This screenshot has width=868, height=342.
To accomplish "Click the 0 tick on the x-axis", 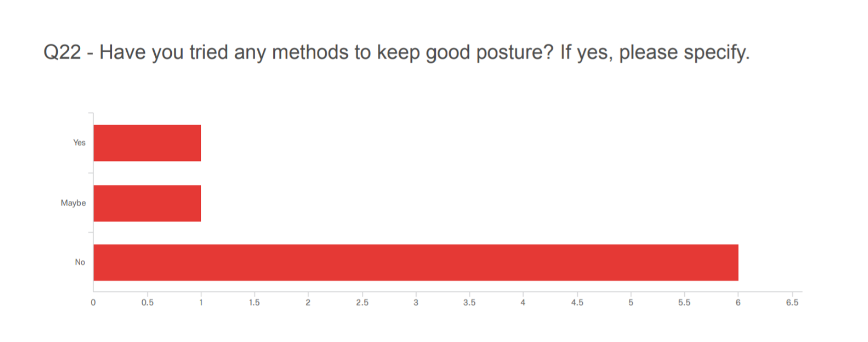I will tap(93, 303).
